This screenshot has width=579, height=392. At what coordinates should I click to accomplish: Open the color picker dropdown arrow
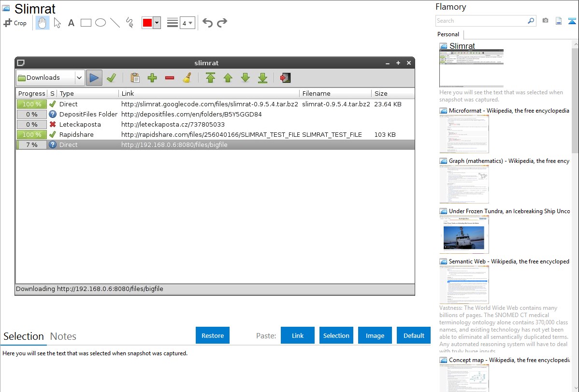[x=157, y=23]
